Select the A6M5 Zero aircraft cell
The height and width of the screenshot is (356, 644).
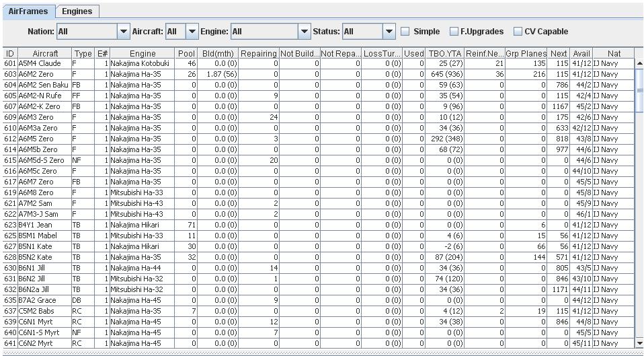[45, 139]
